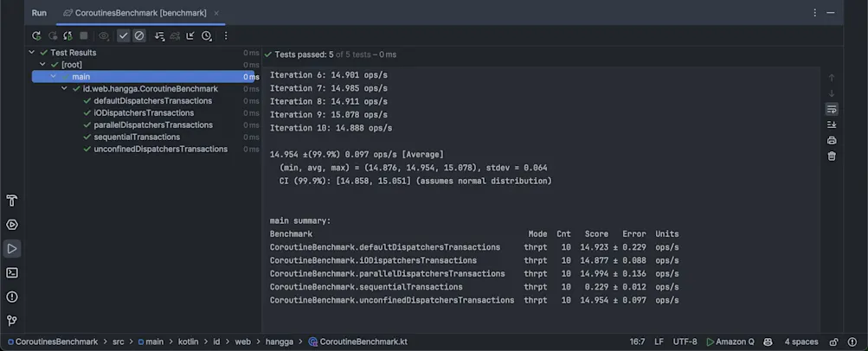Close the CoroutinesBenchmark run tab

point(216,13)
